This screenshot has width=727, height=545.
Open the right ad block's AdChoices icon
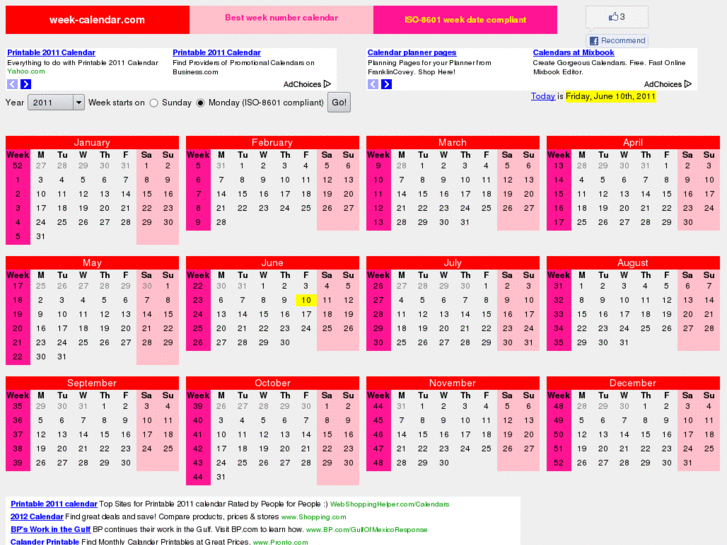pyautogui.click(x=688, y=84)
